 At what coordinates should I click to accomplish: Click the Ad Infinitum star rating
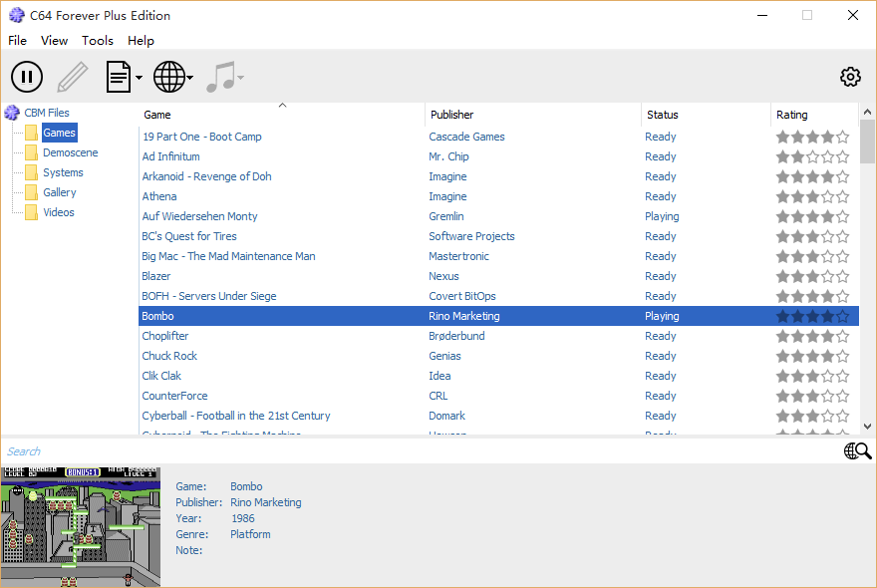click(812, 157)
